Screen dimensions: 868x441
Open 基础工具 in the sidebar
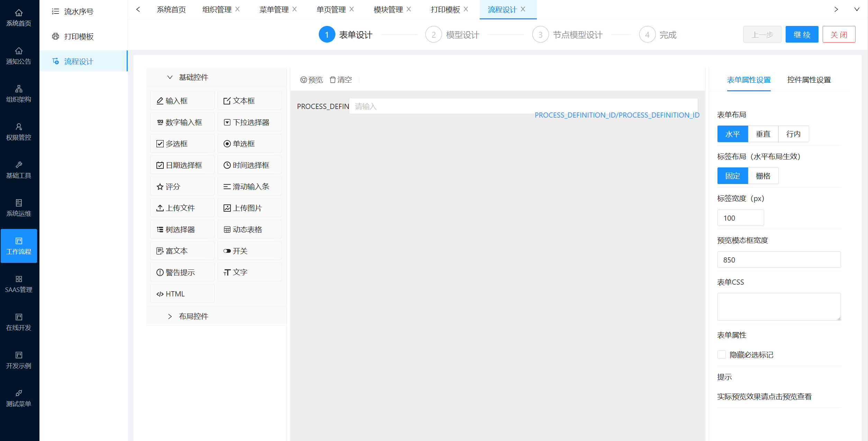click(x=19, y=170)
